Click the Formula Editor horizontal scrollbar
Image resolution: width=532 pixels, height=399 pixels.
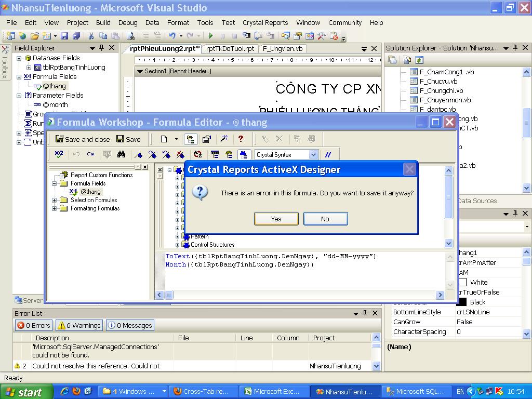pyautogui.click(x=300, y=295)
